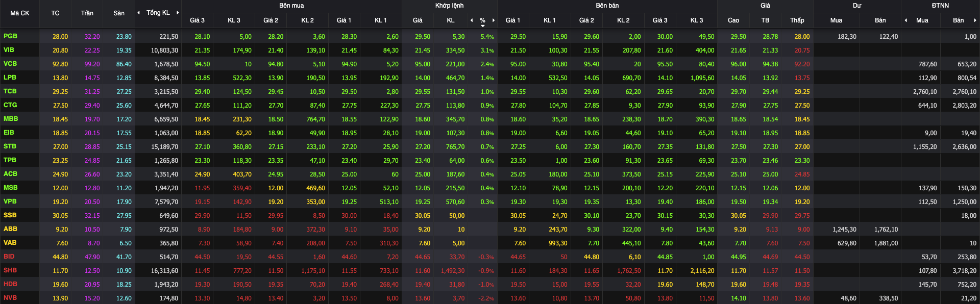The width and height of the screenshot is (980, 304).
Task: Click the KL 3 header under Bên mua
Action: (234, 20)
